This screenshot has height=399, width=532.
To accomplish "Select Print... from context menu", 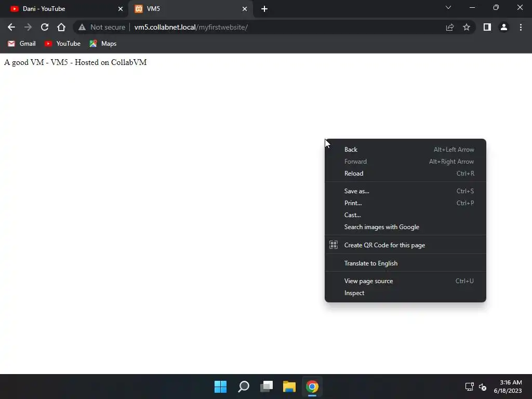I will (405, 203).
